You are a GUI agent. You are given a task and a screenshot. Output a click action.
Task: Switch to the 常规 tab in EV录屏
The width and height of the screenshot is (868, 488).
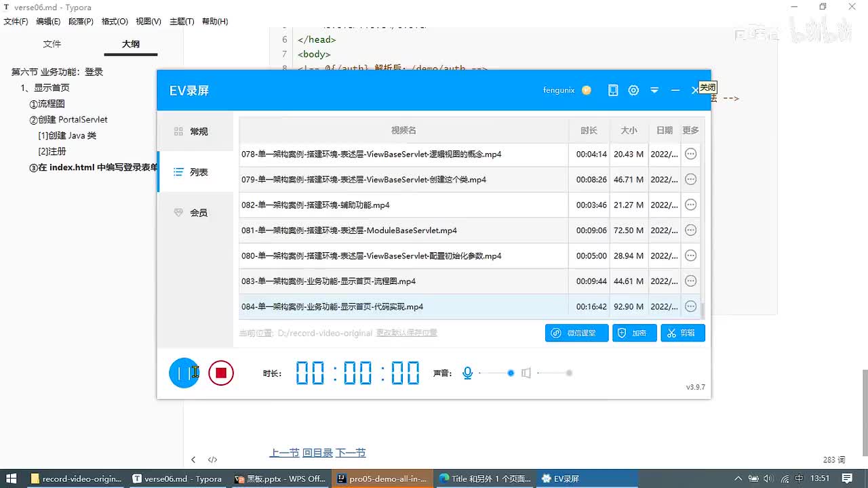195,131
